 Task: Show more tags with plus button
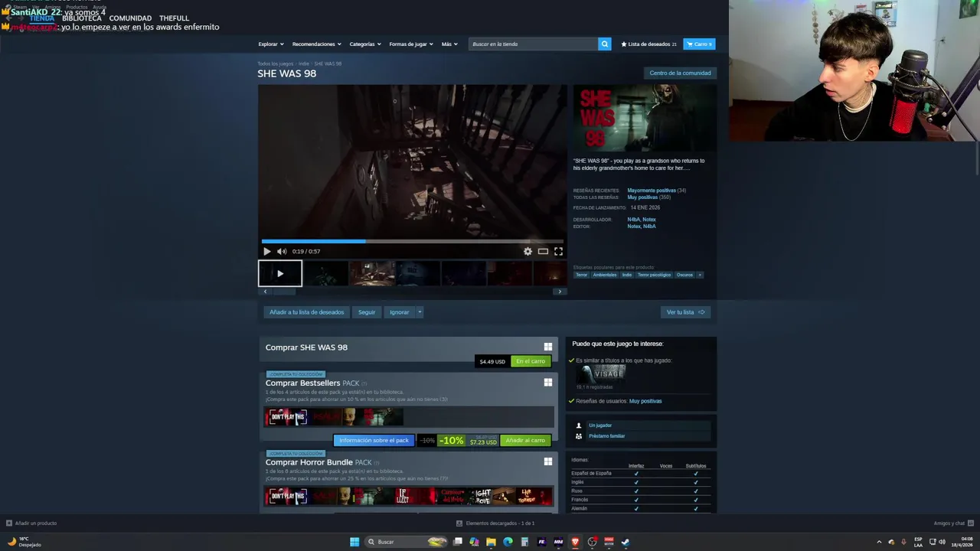(700, 275)
